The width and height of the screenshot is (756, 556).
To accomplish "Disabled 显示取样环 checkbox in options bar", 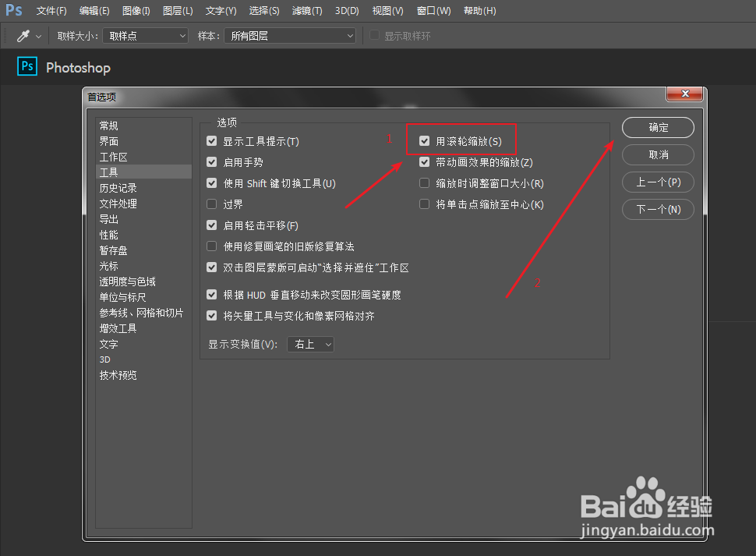I will point(374,35).
